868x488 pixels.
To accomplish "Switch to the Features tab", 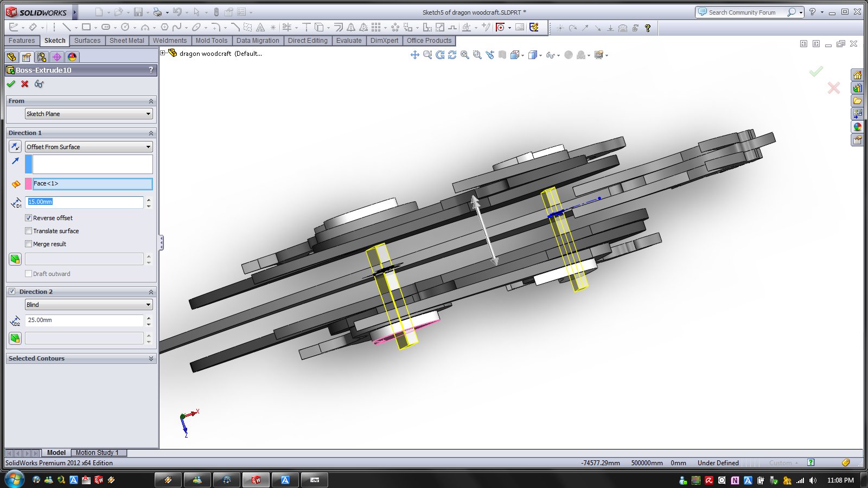I will [22, 41].
